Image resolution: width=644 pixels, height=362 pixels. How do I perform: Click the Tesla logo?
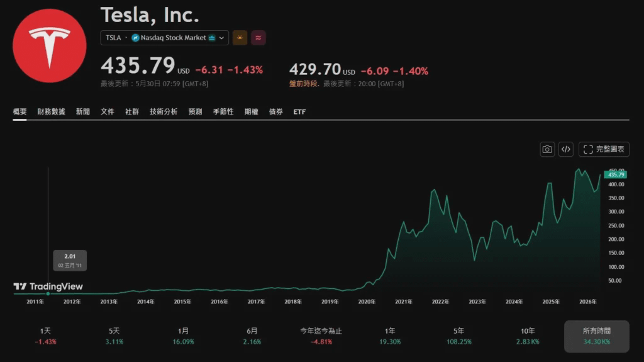point(49,46)
